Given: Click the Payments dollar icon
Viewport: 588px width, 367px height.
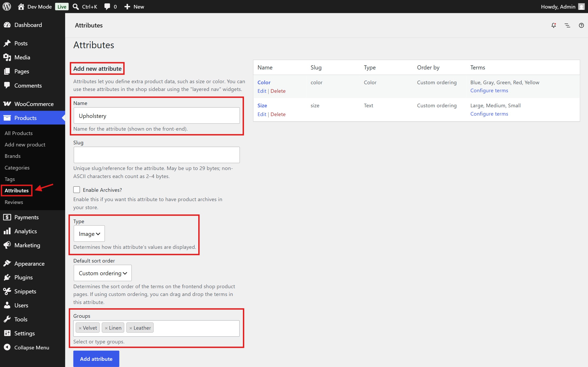Looking at the screenshot, I should (x=7, y=217).
